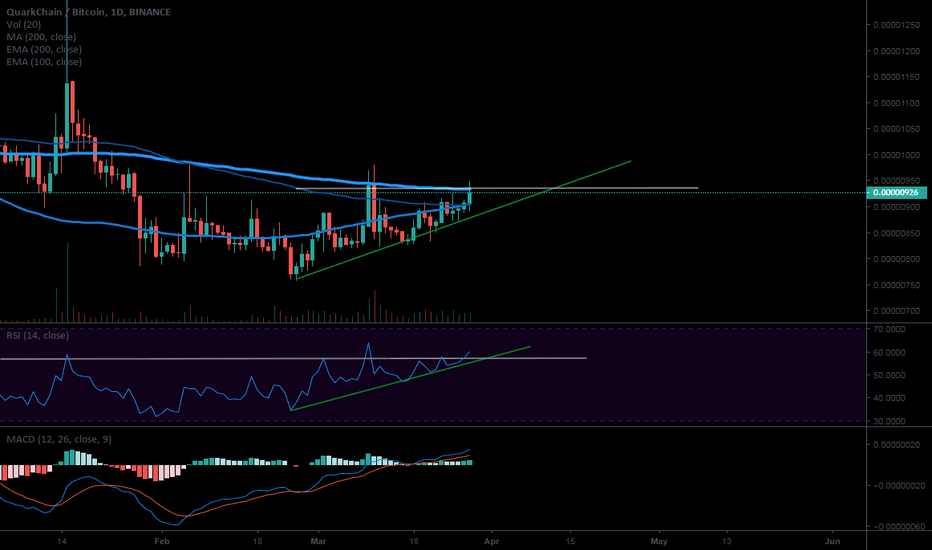Click the RSI 70.0000 scale label
The width and height of the screenshot is (932, 550).
(889, 329)
